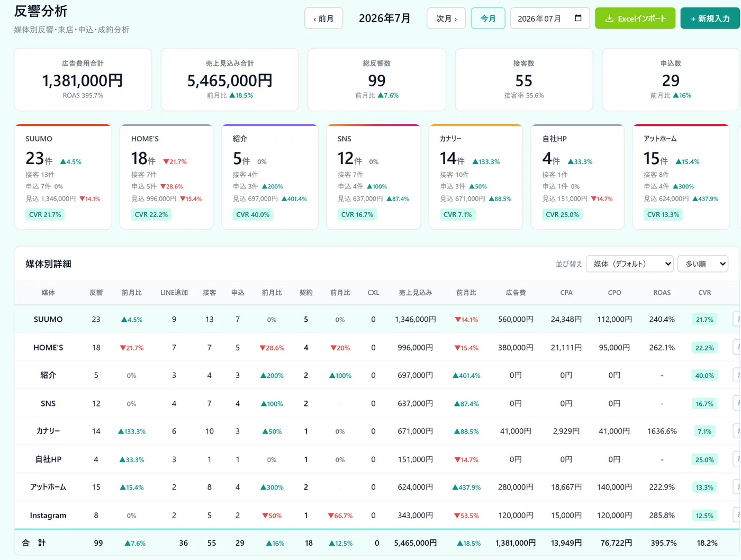Select the アットホーム media card
Viewport: 741px width, 560px height.
[x=681, y=177]
